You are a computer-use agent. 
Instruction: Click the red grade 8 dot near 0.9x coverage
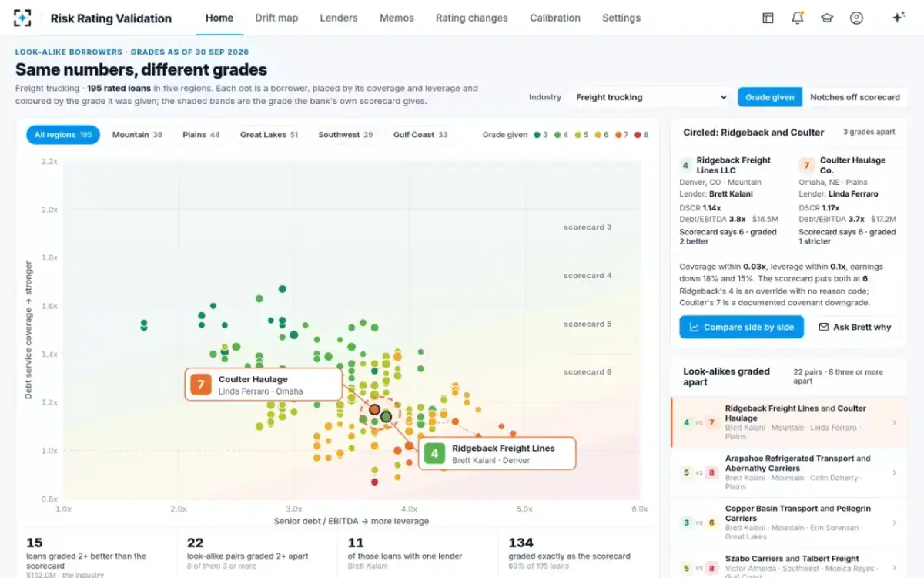click(x=374, y=482)
